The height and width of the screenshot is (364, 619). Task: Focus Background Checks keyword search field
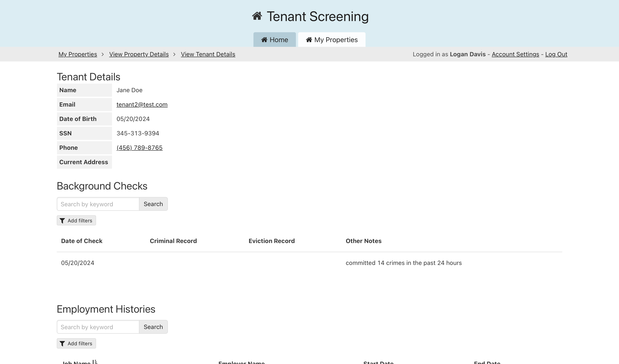[x=98, y=204]
